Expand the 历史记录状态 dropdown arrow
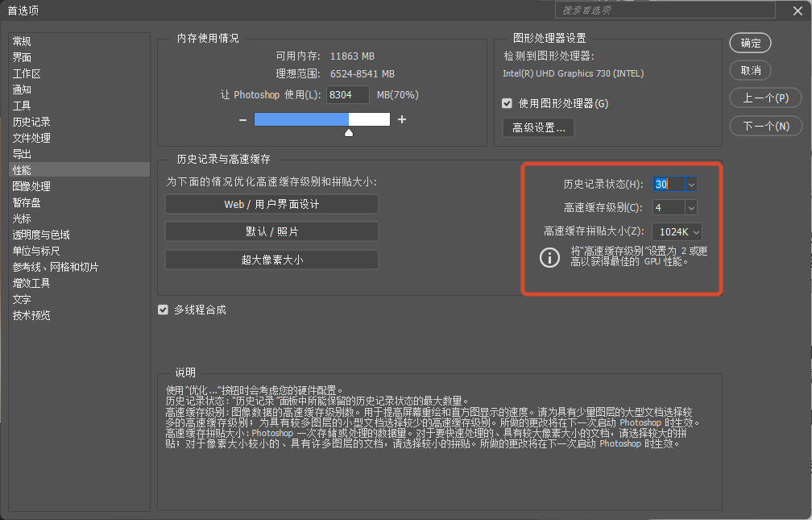This screenshot has height=520, width=812. [x=691, y=184]
